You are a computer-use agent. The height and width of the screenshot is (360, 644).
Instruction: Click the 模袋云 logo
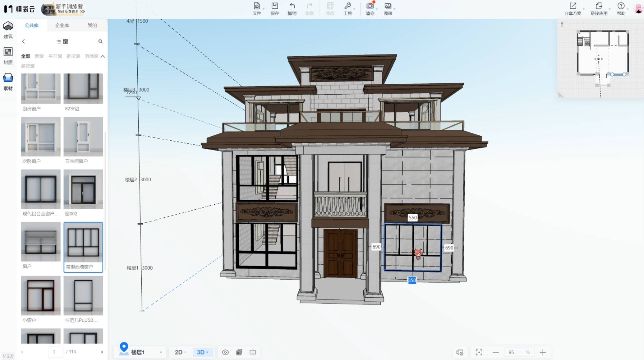[19, 9]
